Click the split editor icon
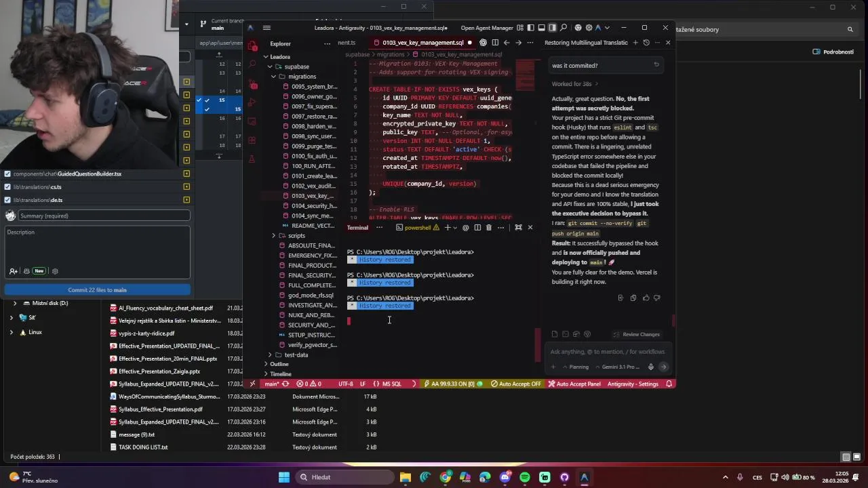The image size is (868, 488). coord(495,43)
